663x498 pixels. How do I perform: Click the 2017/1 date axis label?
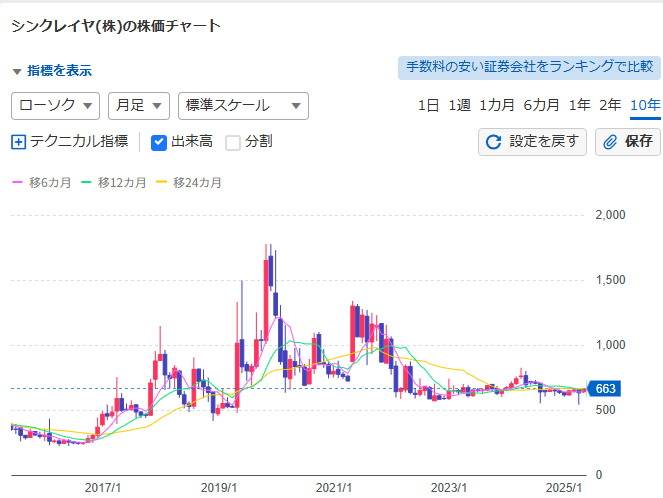pyautogui.click(x=103, y=488)
